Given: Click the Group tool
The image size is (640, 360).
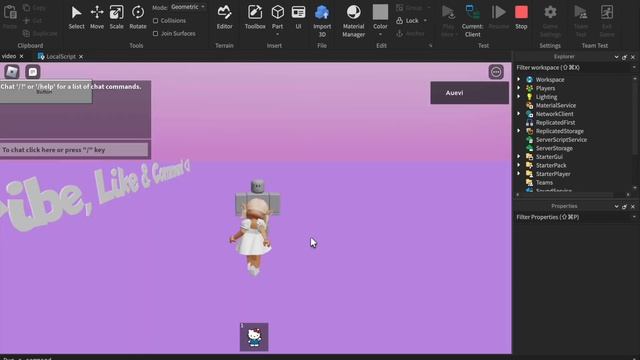Looking at the screenshot, I should (409, 7).
